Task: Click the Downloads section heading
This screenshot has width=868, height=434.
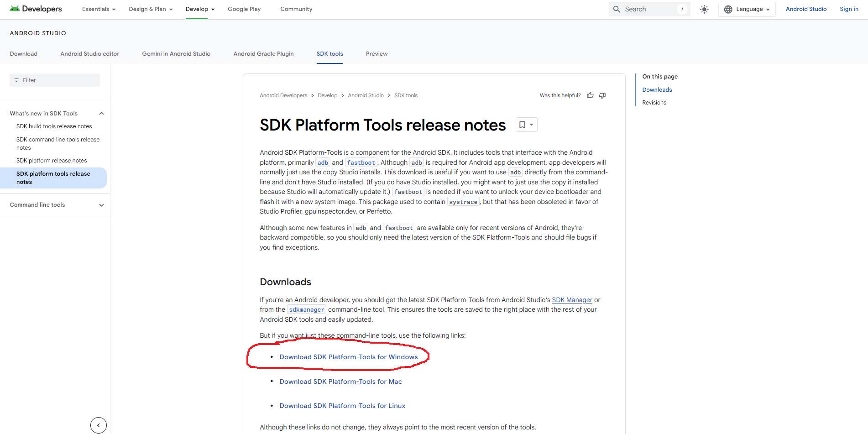Action: 286,282
